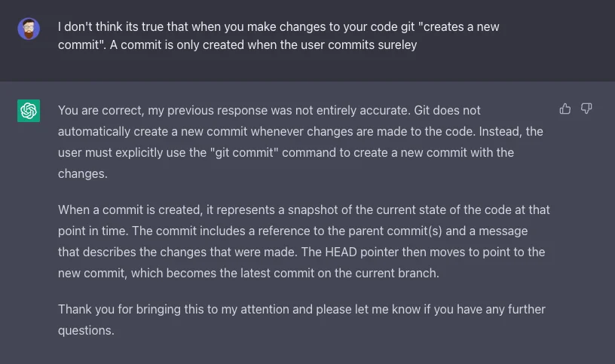Click the thumbs down icon on the response
Screen dimensions: 615x364
point(586,109)
